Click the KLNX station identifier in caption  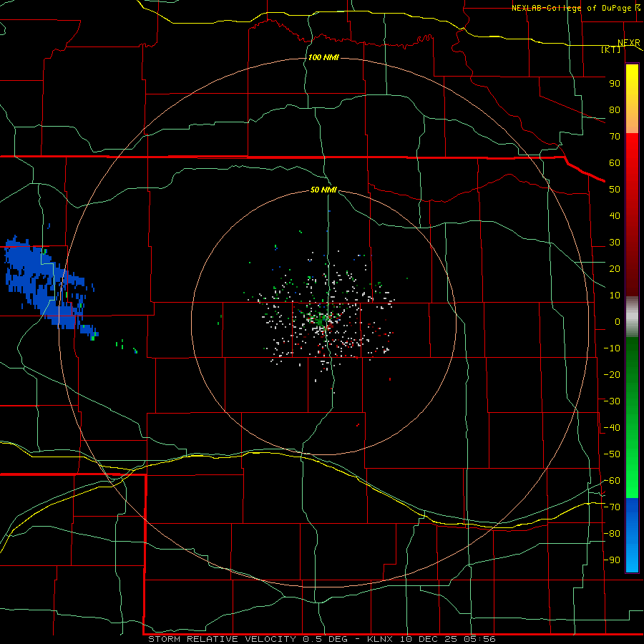381,639
